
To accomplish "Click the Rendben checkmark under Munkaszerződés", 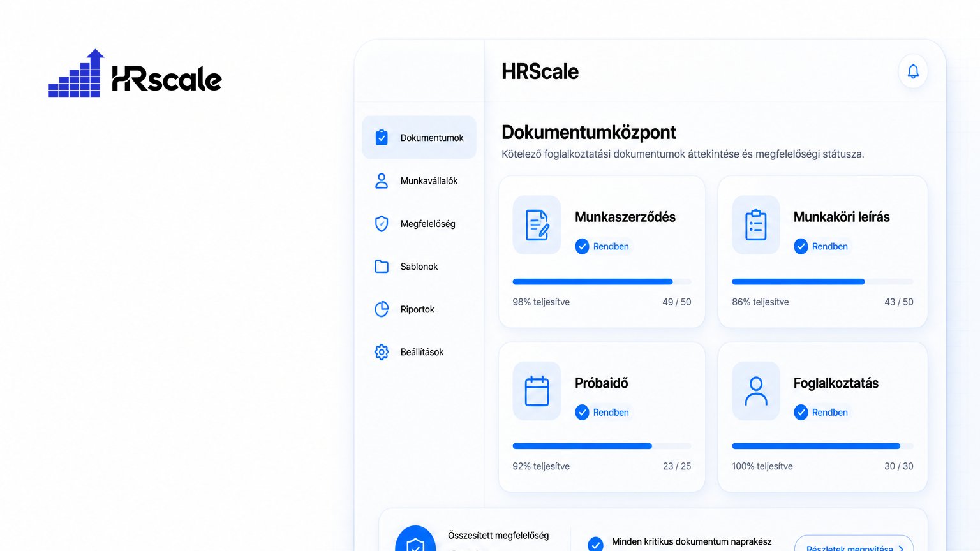I will pyautogui.click(x=582, y=246).
